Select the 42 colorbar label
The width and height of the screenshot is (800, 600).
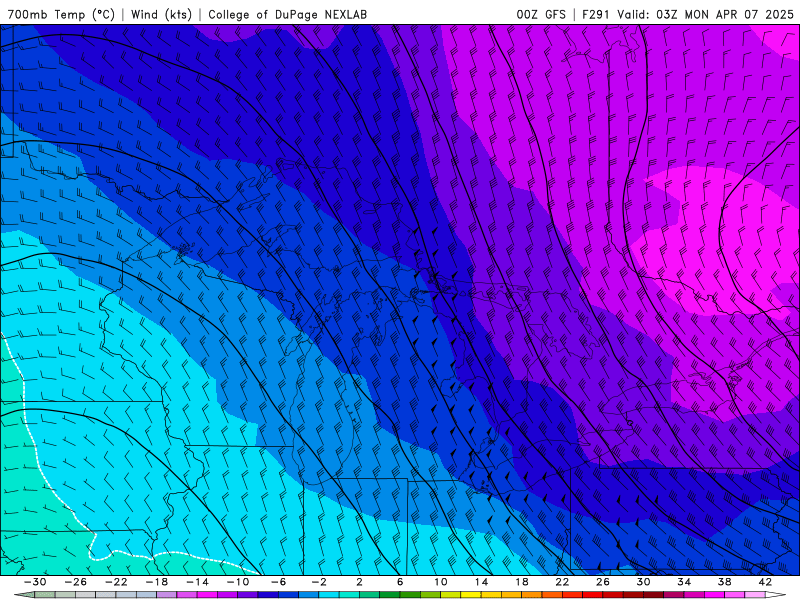tap(764, 582)
